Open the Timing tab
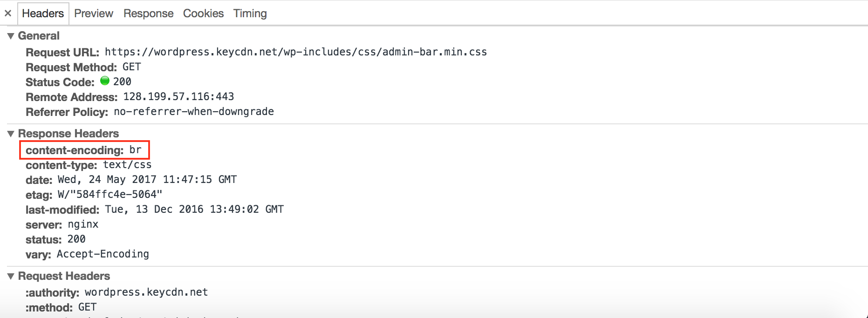 pos(250,14)
